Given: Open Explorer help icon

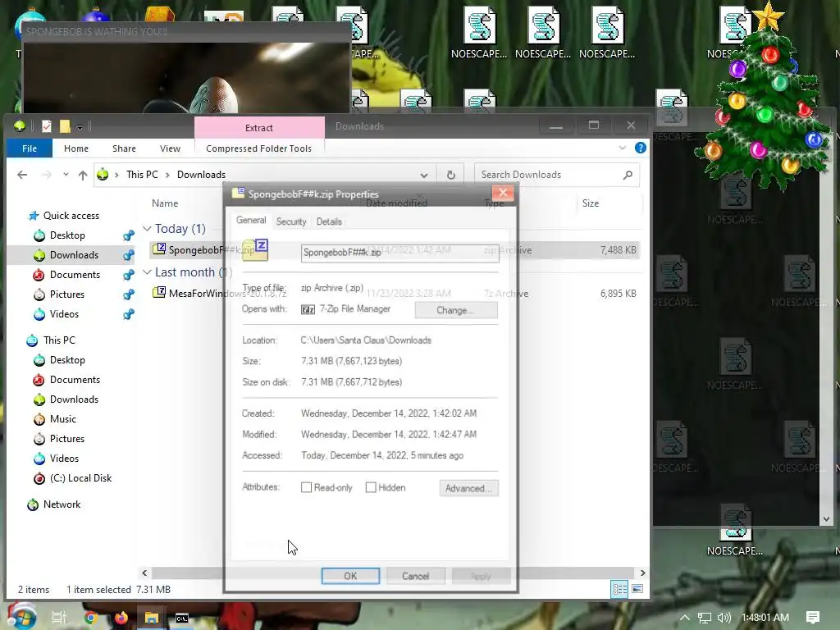Looking at the screenshot, I should (640, 148).
